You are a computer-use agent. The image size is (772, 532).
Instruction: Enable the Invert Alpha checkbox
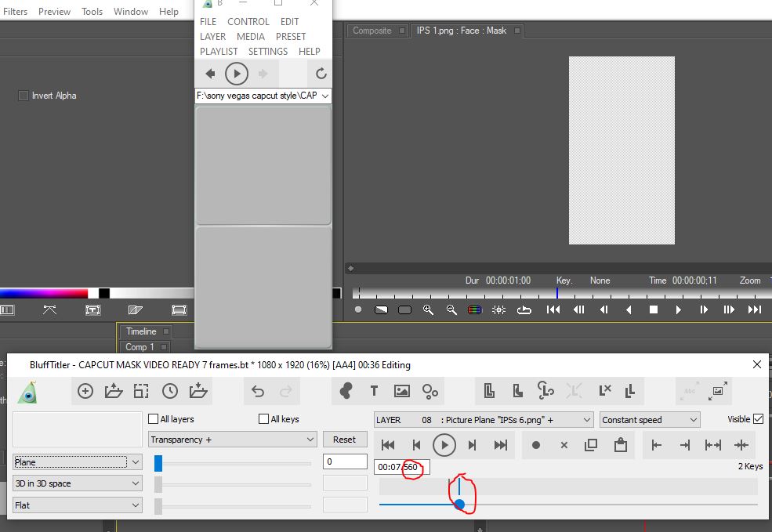coord(24,96)
